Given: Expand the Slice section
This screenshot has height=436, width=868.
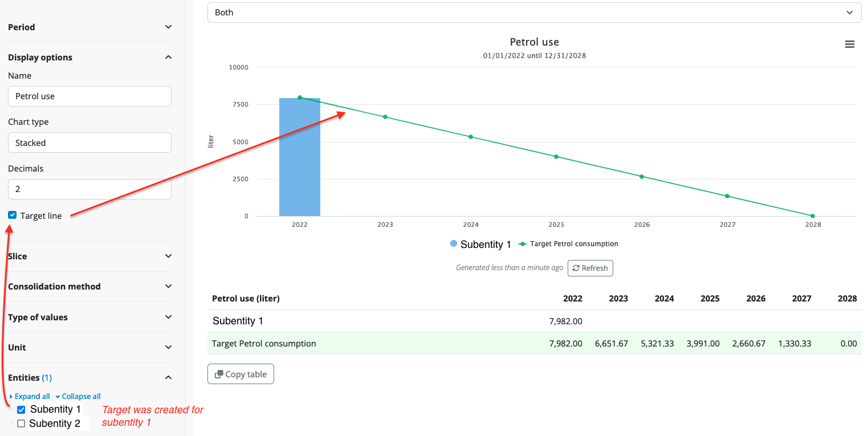Looking at the screenshot, I should click(89, 256).
